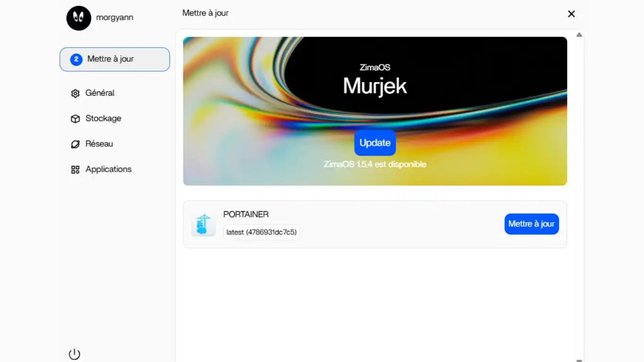Click the ZimaOS 1.5.4 est disponible text
Viewport: 644px width, 362px height.
(375, 164)
